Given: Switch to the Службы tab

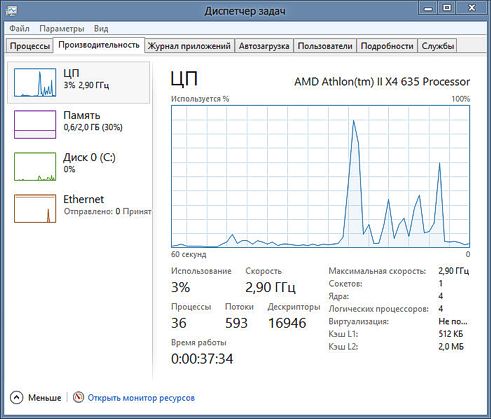Looking at the screenshot, I should (438, 46).
